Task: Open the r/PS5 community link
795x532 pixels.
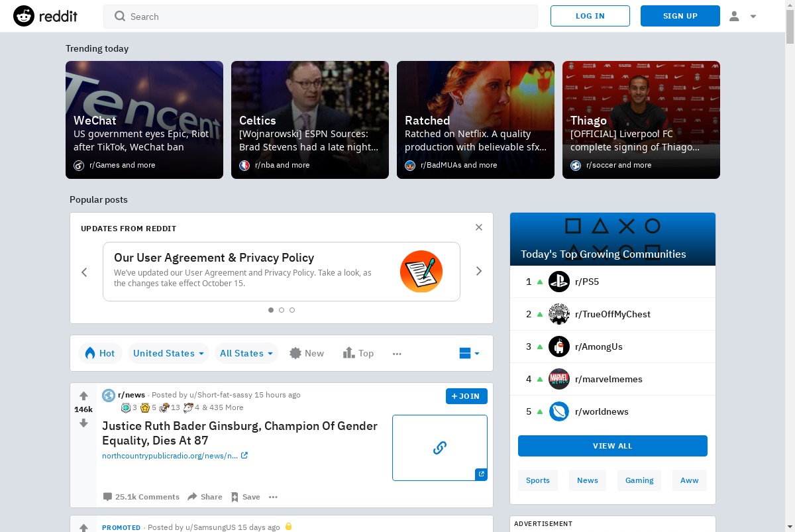Action: click(587, 282)
